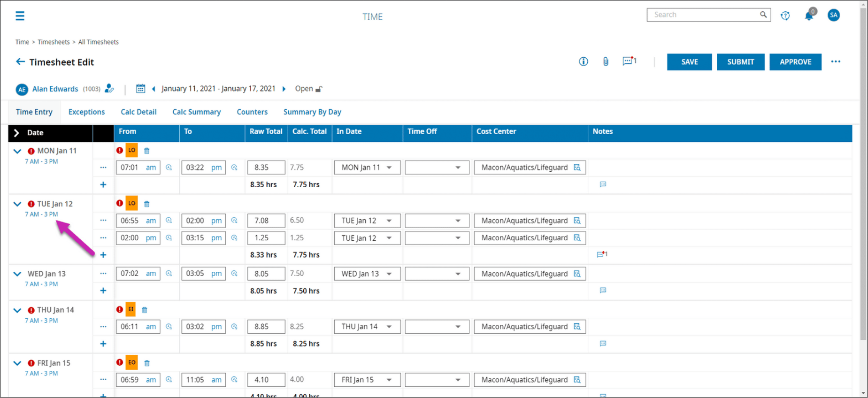Go to the previous pay period
Image resolution: width=868 pixels, height=398 pixels.
[x=154, y=89]
